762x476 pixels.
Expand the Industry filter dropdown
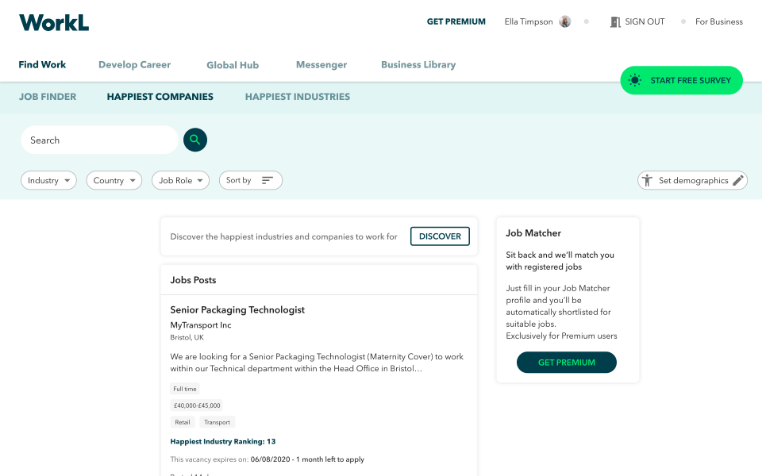pos(49,181)
